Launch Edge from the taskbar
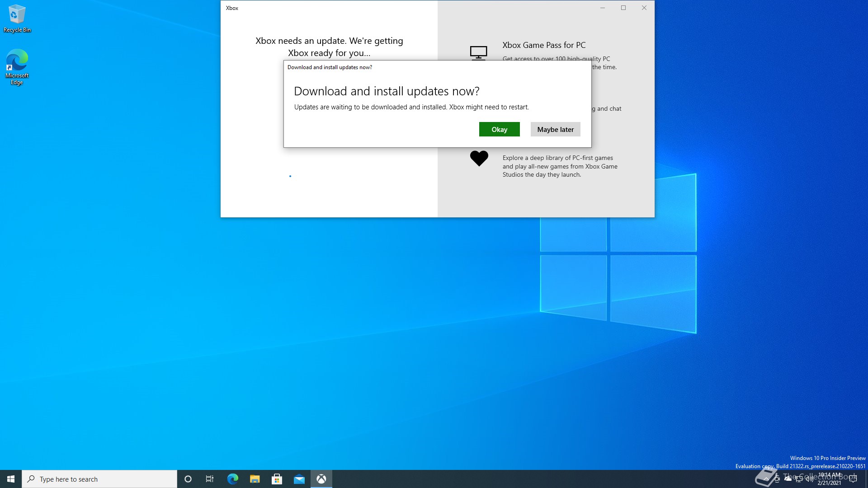Image resolution: width=868 pixels, height=488 pixels. [x=232, y=479]
